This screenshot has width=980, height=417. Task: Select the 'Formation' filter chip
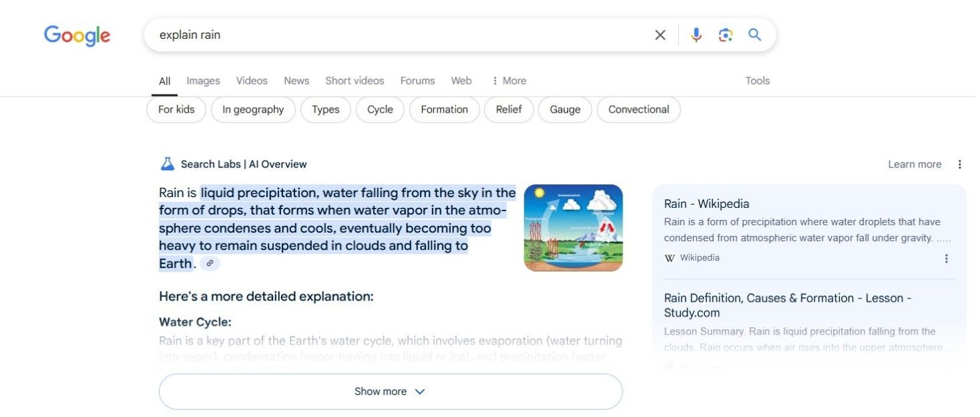[444, 110]
